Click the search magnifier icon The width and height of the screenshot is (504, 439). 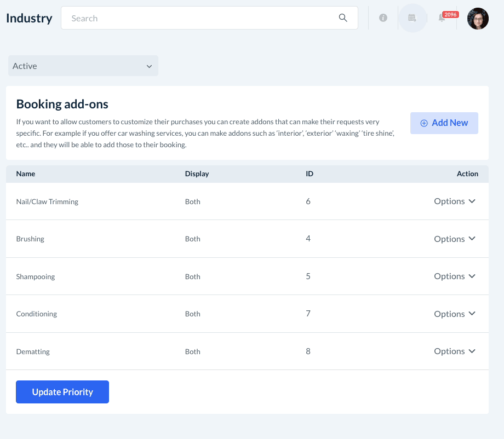(343, 18)
